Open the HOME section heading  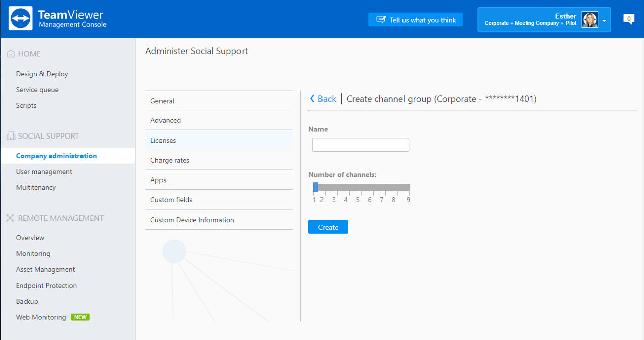29,54
